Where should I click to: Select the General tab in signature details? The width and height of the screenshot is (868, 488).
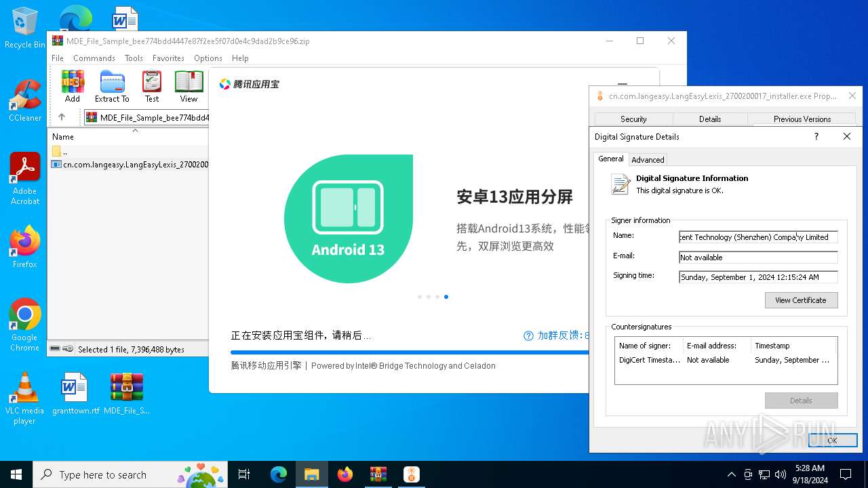[x=610, y=159]
